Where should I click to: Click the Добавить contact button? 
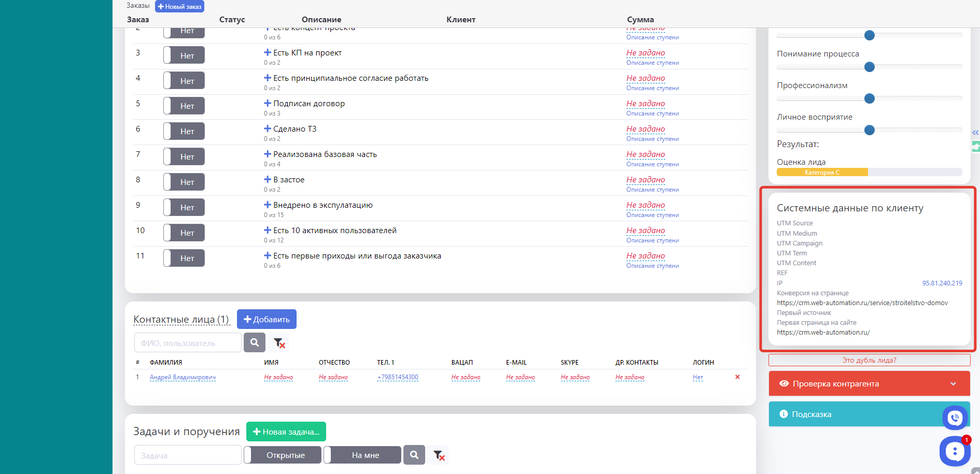click(x=267, y=319)
